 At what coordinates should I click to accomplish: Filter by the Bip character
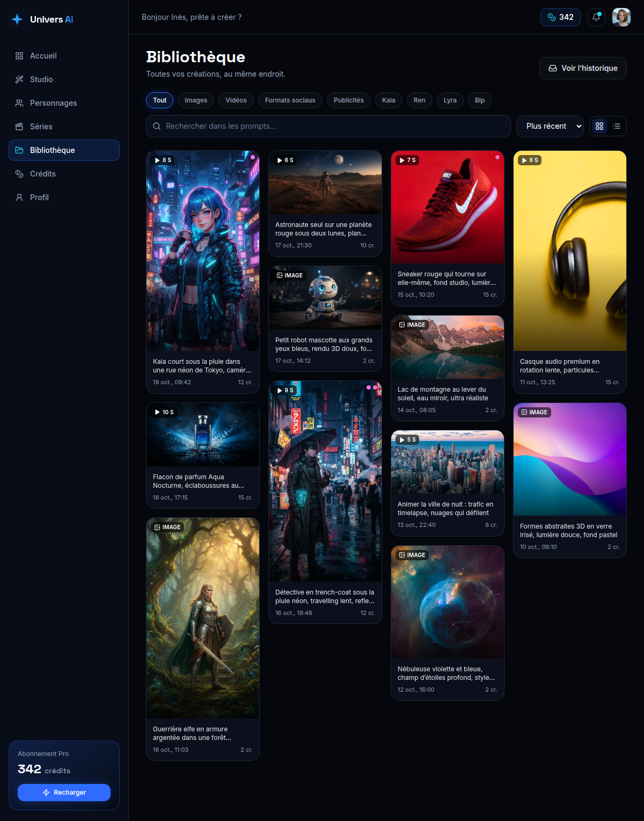click(x=480, y=100)
